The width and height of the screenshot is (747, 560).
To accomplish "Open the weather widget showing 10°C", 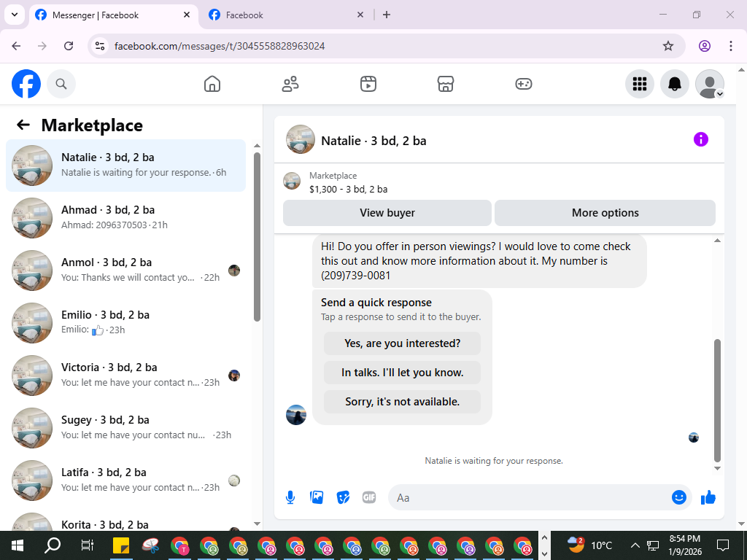I will [x=590, y=545].
